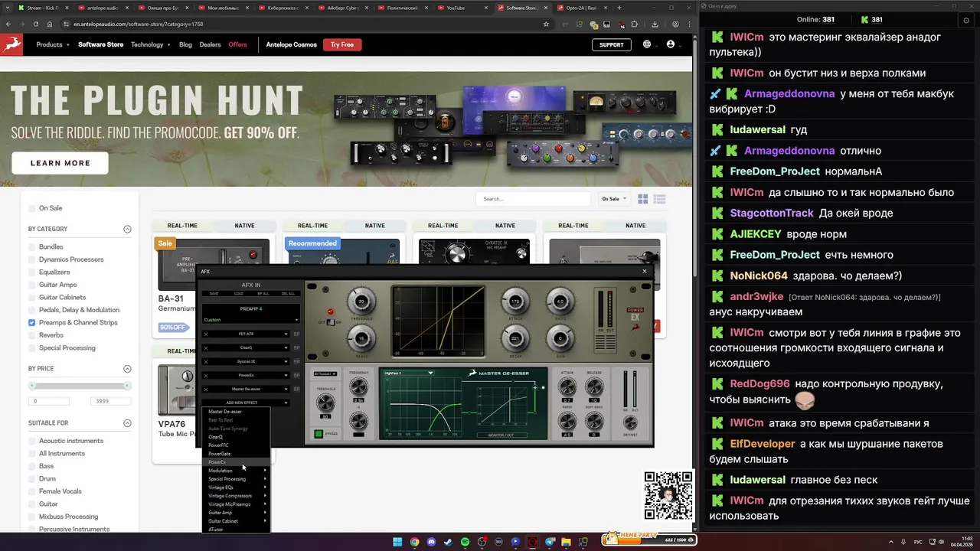Reload the page in browser
Image resolution: width=980 pixels, height=551 pixels.
(36, 24)
